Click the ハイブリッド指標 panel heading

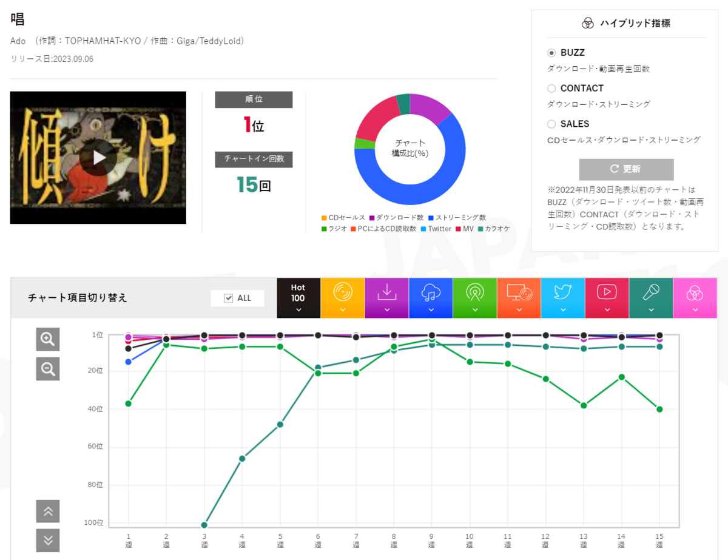point(635,24)
